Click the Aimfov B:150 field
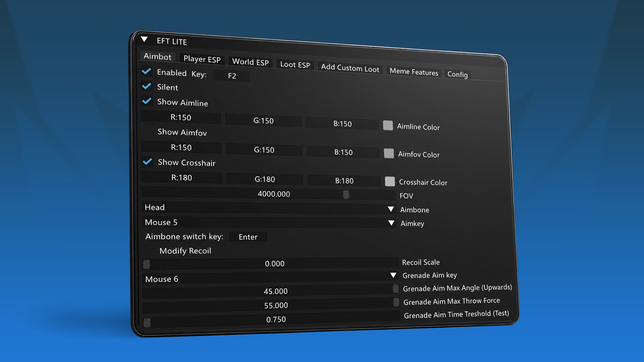The height and width of the screenshot is (362, 644). coord(343,152)
